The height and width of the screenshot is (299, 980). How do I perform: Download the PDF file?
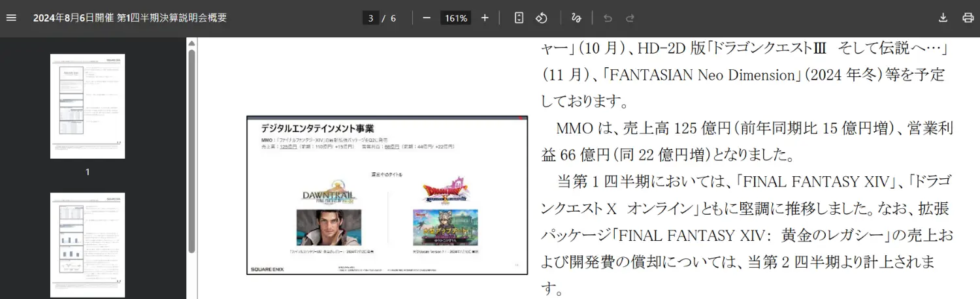[943, 18]
